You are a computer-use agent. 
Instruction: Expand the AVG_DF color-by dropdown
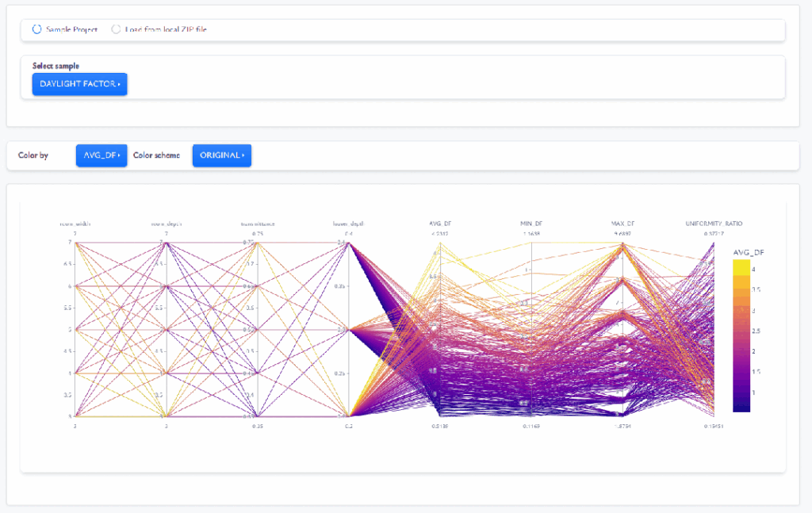coord(101,155)
